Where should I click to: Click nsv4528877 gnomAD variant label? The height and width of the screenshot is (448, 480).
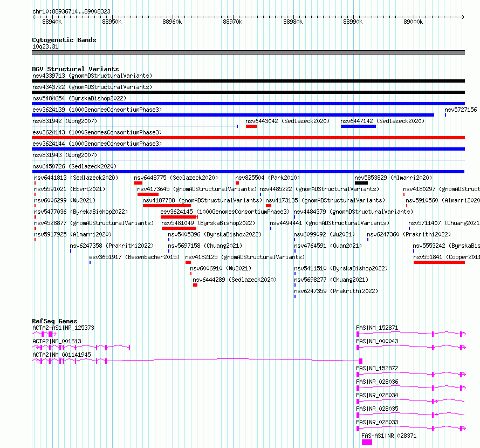[x=94, y=223]
